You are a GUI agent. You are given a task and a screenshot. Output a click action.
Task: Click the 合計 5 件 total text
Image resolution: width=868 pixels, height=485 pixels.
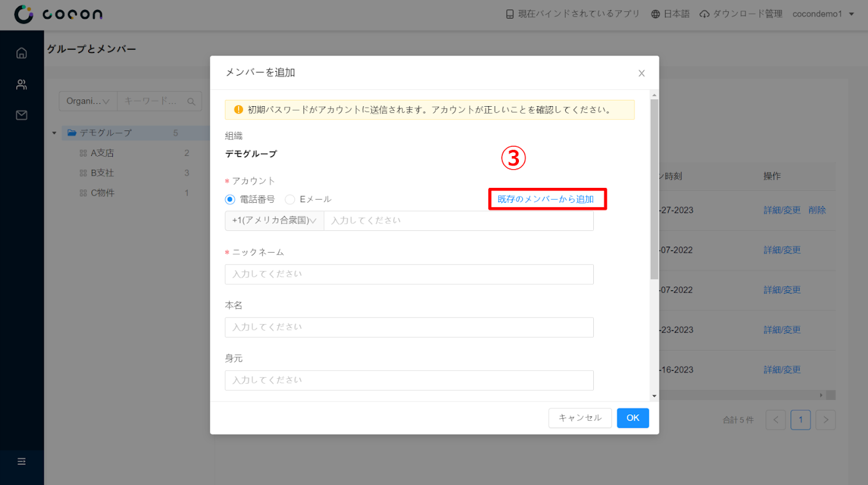[738, 420]
